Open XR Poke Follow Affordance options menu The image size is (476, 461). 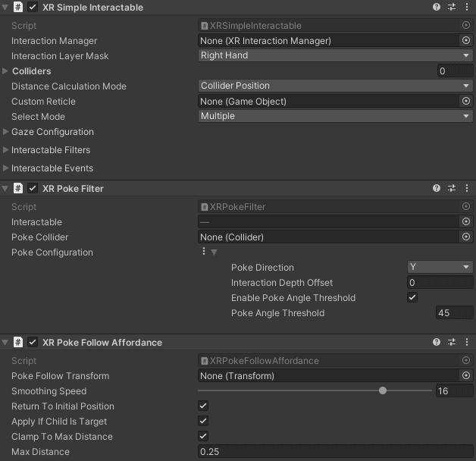point(466,342)
